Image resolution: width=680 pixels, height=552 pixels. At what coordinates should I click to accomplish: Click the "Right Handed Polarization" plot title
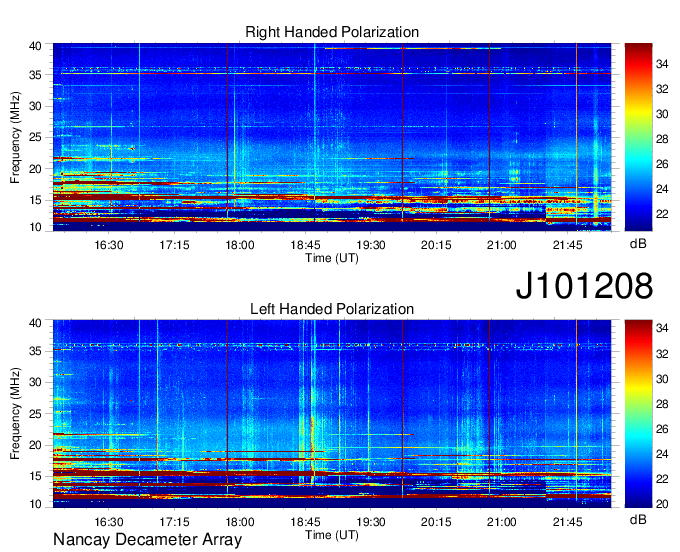tap(332, 32)
